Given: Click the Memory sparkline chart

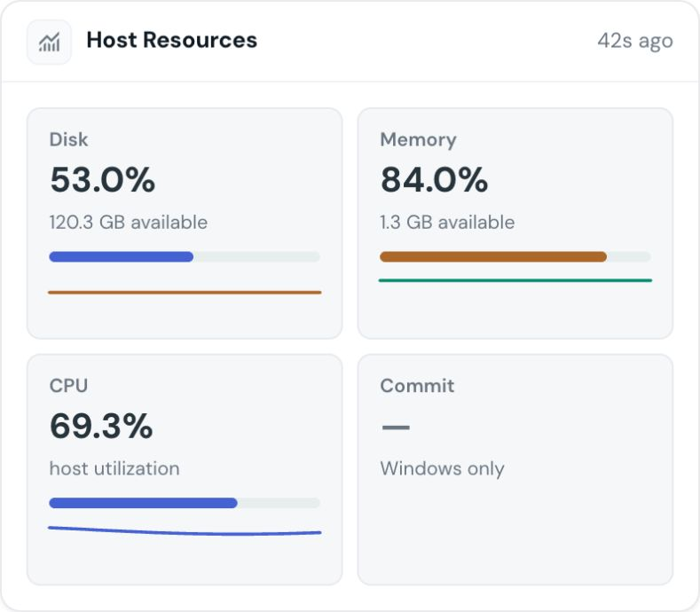Looking at the screenshot, I should coord(515,280).
